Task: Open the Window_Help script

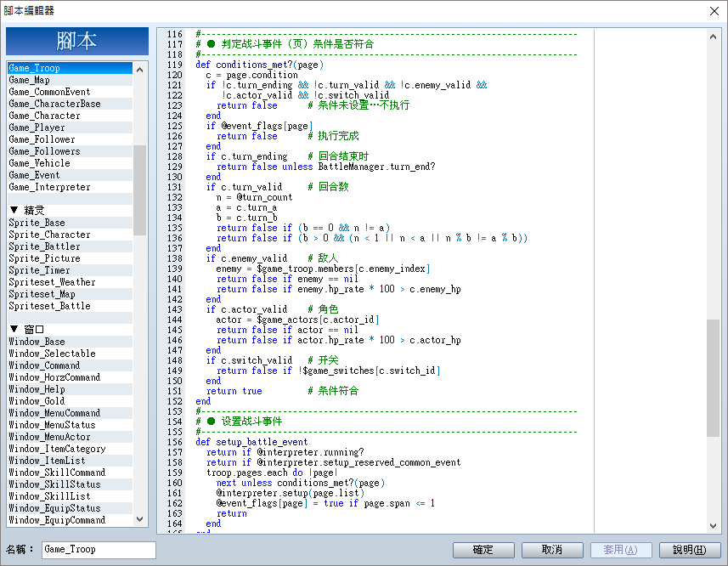Action: pyautogui.click(x=70, y=389)
